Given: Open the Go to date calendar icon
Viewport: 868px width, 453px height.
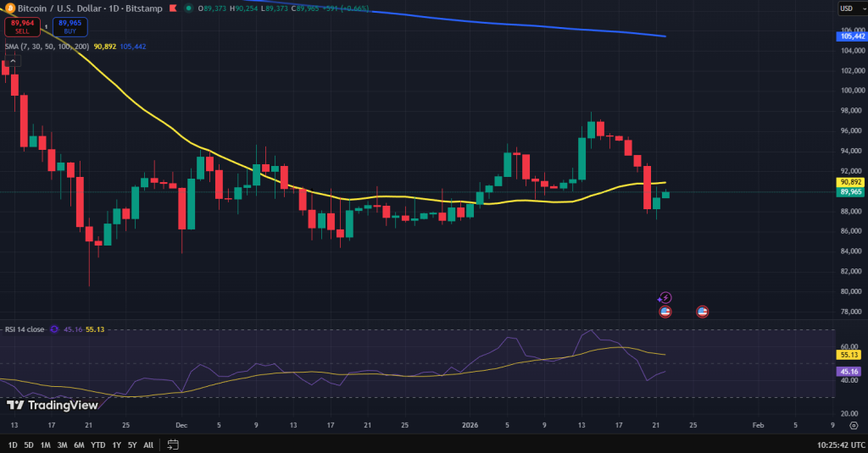Looking at the screenshot, I should tap(173, 445).
